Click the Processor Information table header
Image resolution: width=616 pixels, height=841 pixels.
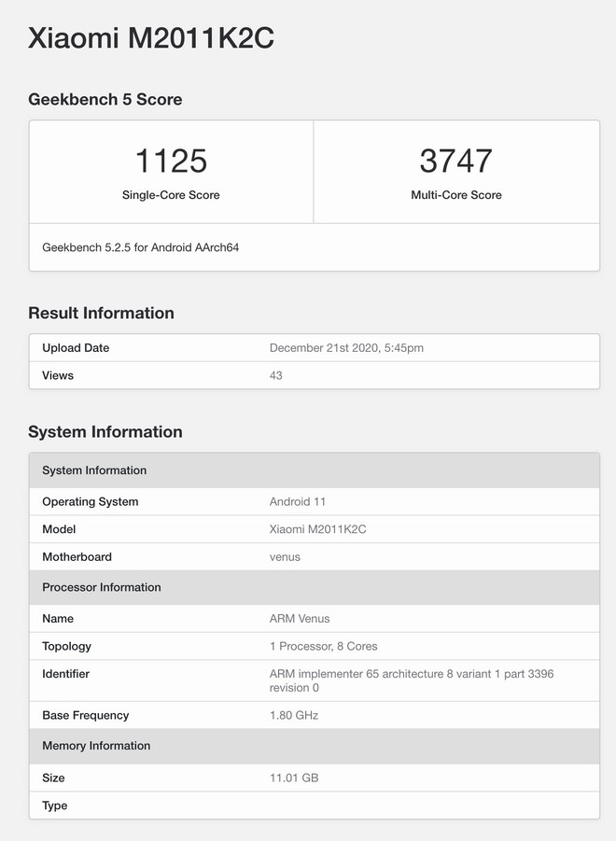coord(315,587)
